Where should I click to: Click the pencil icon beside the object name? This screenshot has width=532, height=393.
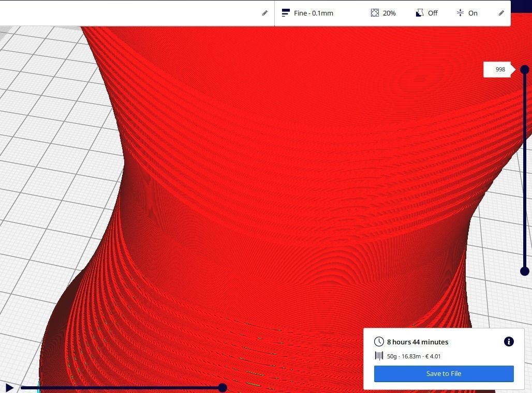265,13
